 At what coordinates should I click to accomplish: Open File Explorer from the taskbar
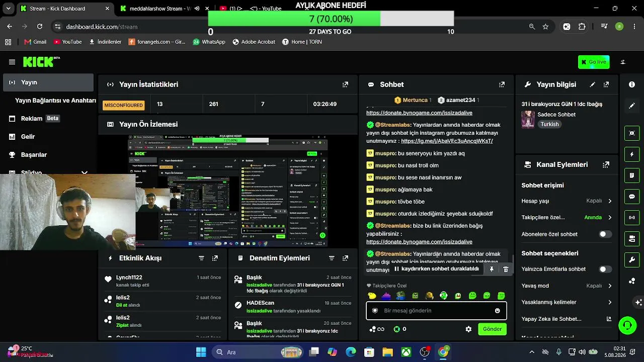[x=387, y=352]
